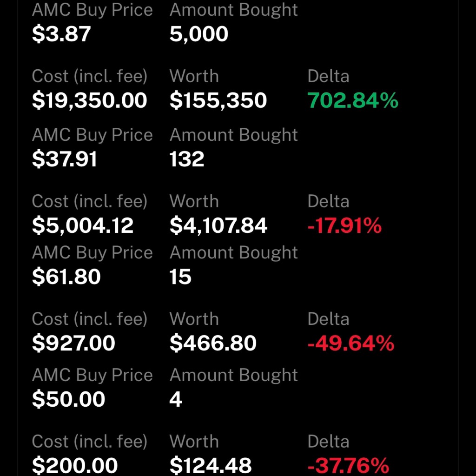The image size is (476, 476).
Task: Select the $124.48 worth value
Action: click(211, 465)
